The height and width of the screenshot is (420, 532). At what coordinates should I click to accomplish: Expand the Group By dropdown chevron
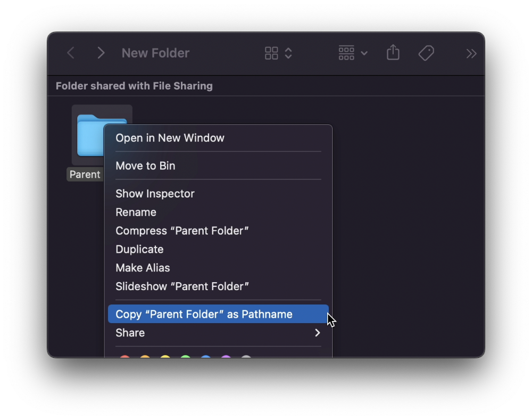pos(364,53)
